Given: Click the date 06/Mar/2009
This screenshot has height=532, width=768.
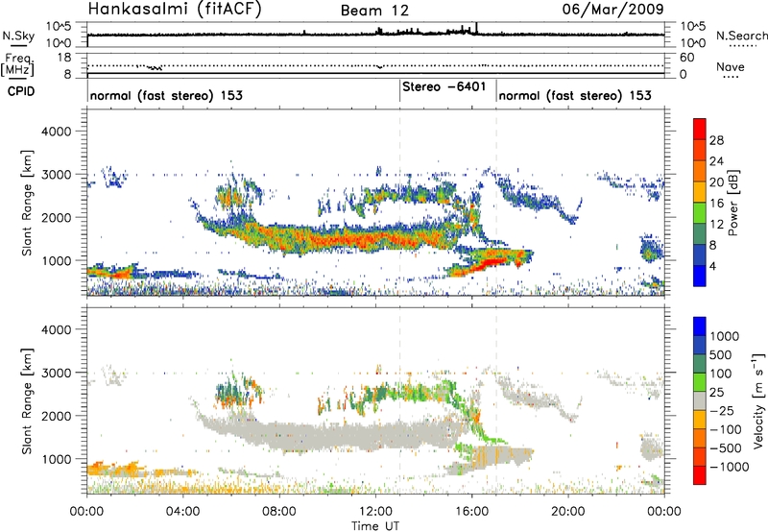Looking at the screenshot, I should tap(612, 9).
